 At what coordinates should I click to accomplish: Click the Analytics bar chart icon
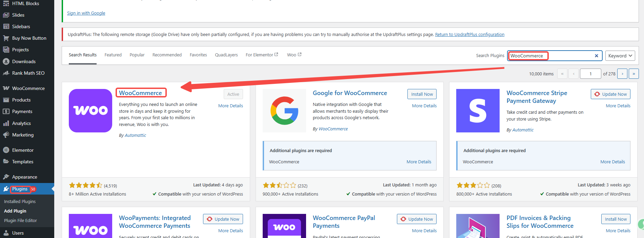tap(6, 123)
